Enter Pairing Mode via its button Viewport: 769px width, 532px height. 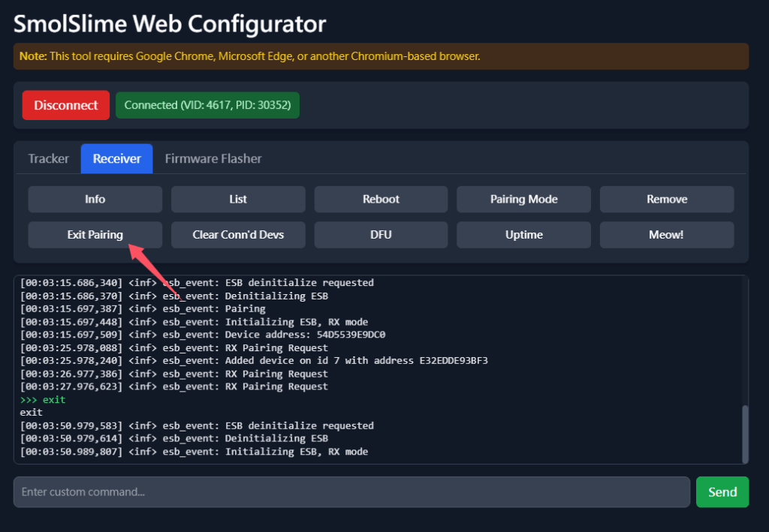tap(523, 199)
